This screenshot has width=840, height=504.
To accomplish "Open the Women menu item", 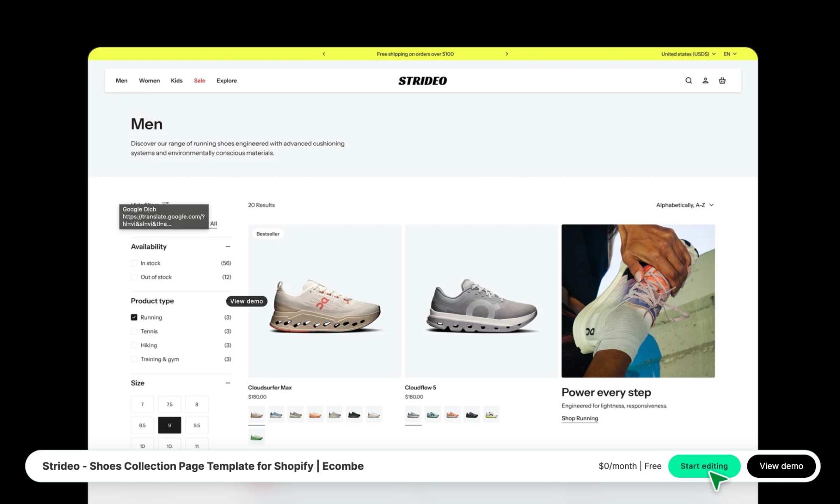I will [x=149, y=80].
